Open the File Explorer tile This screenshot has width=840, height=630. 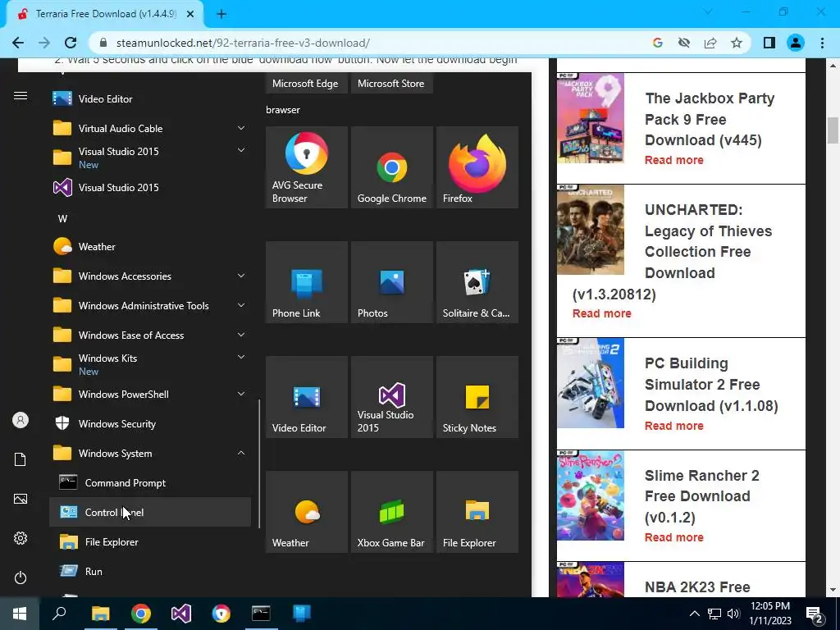(x=477, y=512)
